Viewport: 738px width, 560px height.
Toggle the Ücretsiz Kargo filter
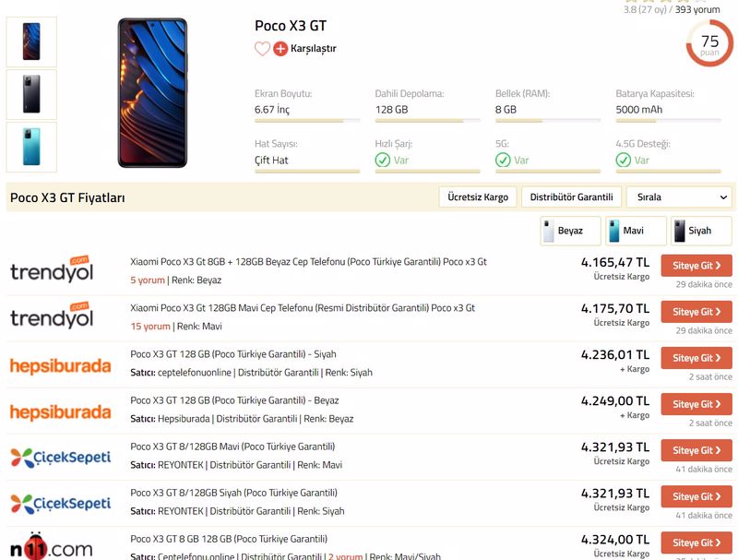(x=478, y=197)
